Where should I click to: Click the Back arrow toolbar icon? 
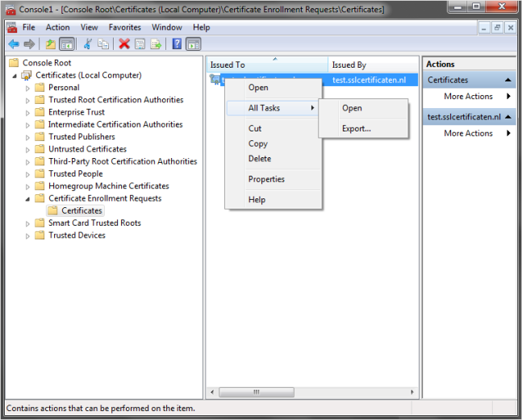point(13,44)
